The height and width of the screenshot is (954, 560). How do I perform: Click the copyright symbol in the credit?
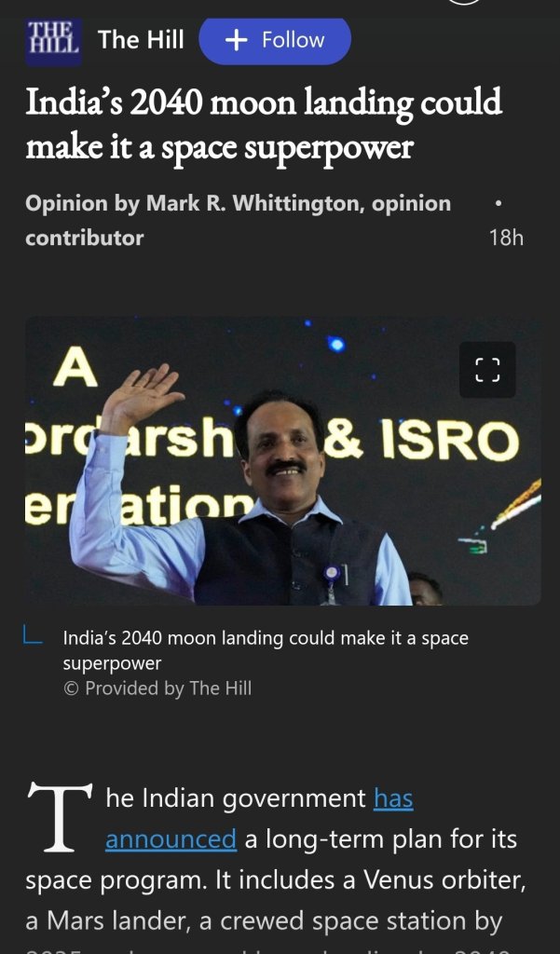coord(71,688)
